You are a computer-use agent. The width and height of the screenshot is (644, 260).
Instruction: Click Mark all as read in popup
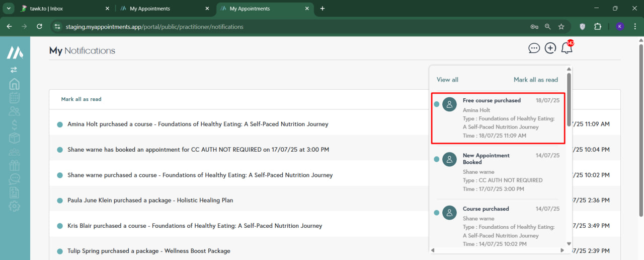535,80
